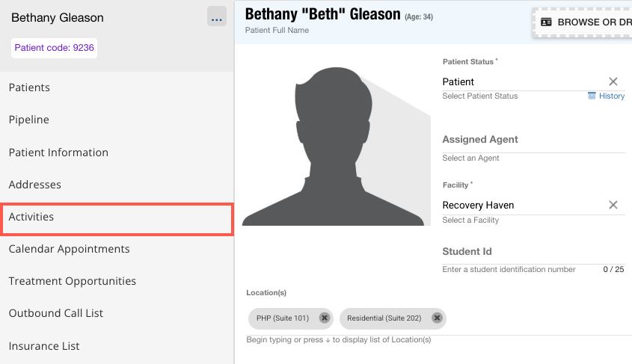This screenshot has width=632, height=364.
Task: Click the Patient code 9236 badge
Action: point(55,49)
